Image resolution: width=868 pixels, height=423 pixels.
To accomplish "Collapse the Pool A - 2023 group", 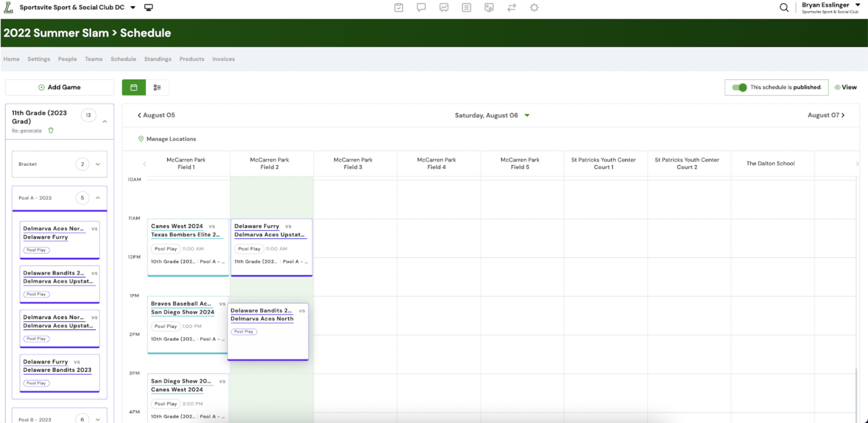I will point(98,198).
